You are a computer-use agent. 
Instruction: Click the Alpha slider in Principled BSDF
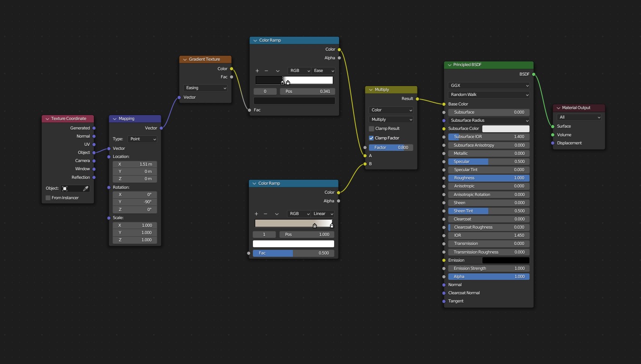click(x=489, y=277)
